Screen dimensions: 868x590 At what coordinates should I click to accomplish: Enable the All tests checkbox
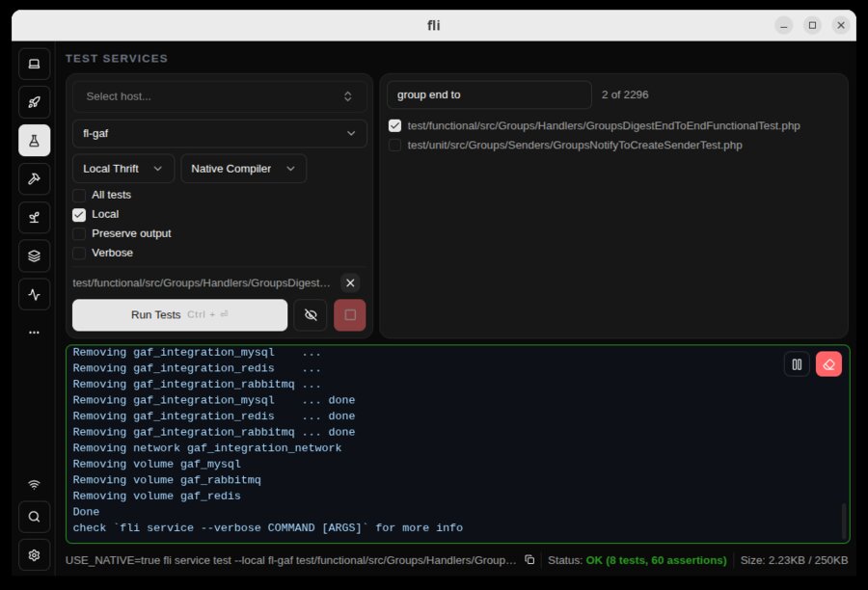pos(79,195)
